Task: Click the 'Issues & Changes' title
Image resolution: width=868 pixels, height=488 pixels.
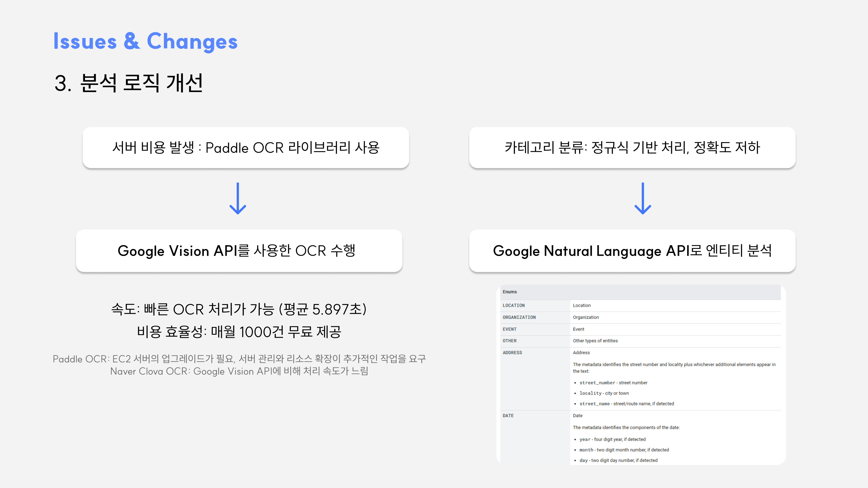Action: (x=146, y=41)
